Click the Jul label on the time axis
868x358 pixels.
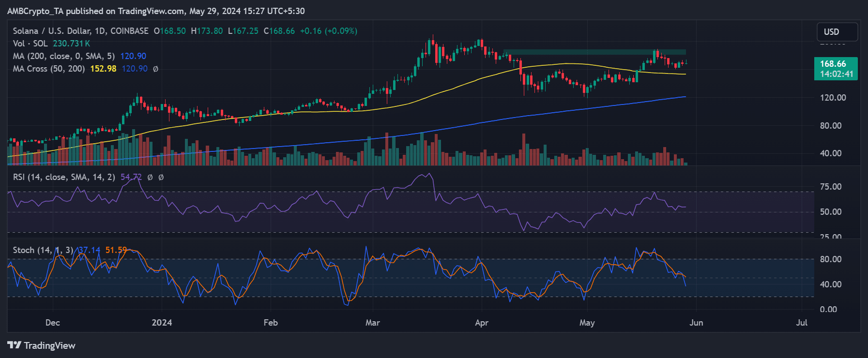[x=802, y=323]
